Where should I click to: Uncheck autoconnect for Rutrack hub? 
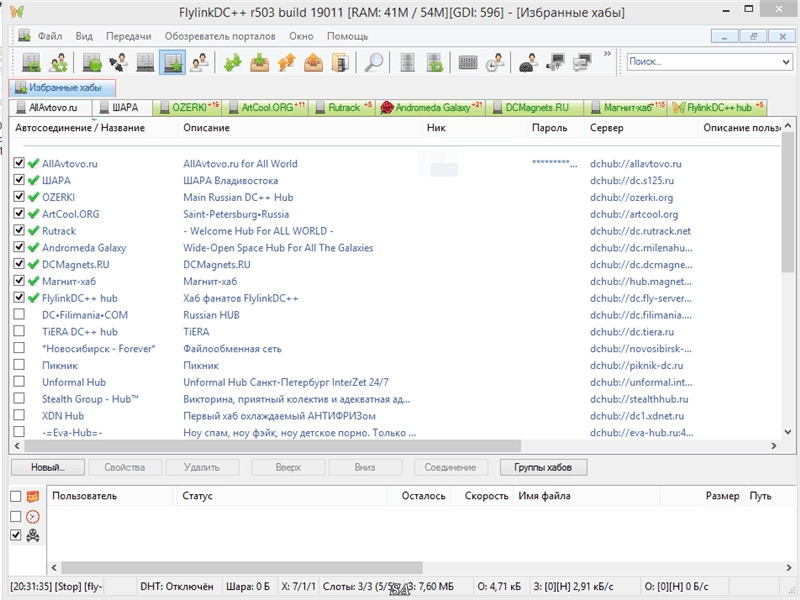[19, 230]
